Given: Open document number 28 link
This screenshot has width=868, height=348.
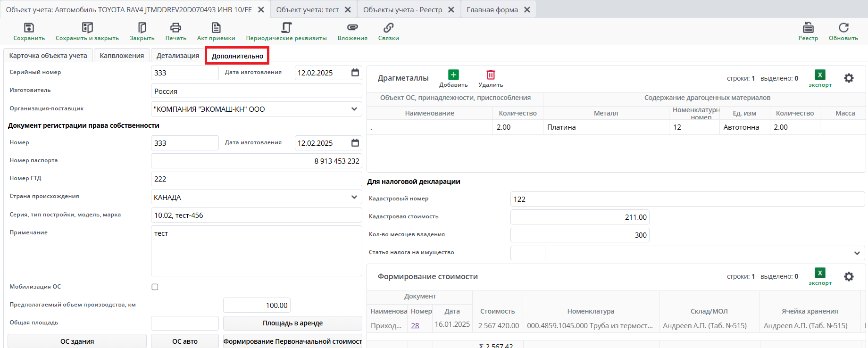Looking at the screenshot, I should pyautogui.click(x=415, y=325).
